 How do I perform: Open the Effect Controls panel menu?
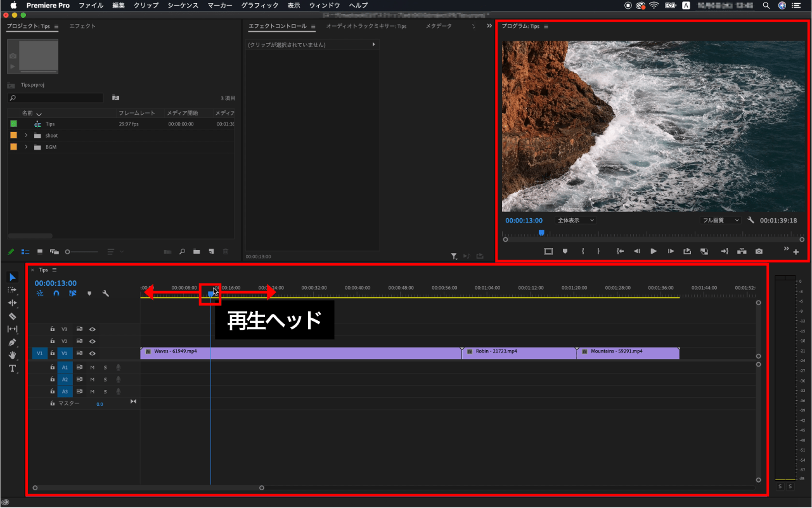pyautogui.click(x=313, y=26)
